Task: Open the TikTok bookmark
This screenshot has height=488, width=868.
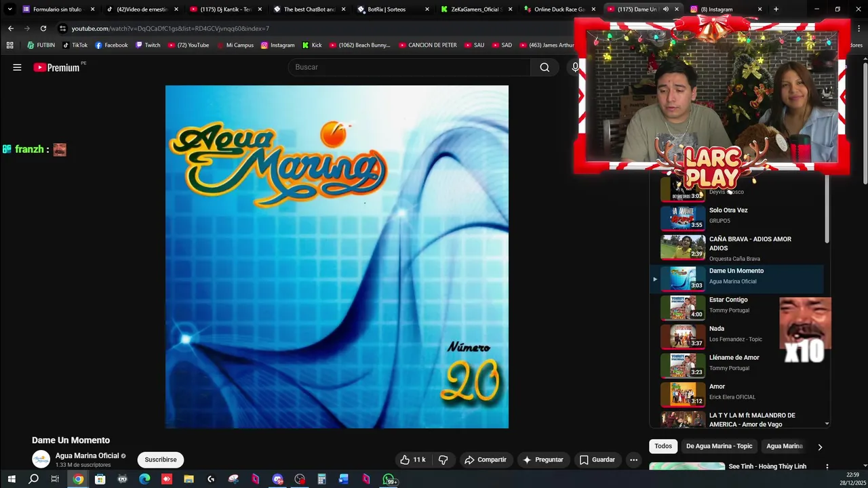Action: [75, 45]
